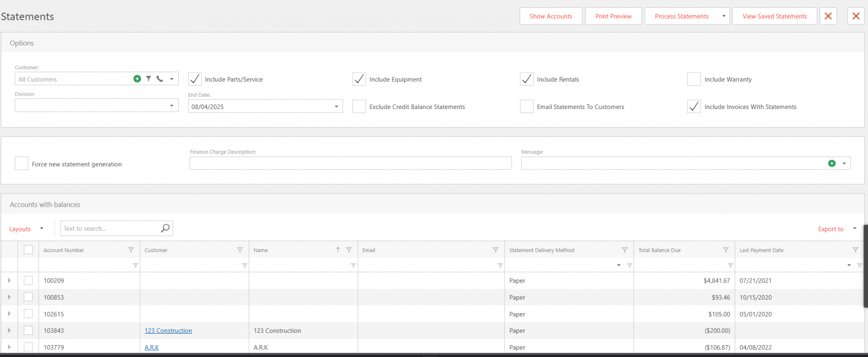Click filter row funnel under Email column

pos(500,266)
